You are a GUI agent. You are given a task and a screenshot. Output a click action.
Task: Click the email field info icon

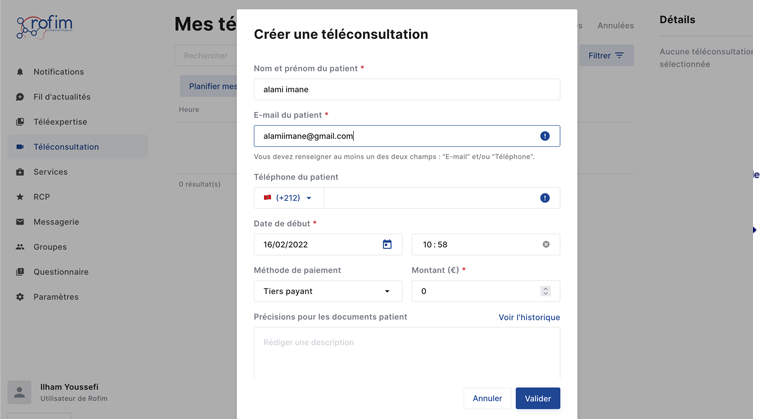pos(545,136)
